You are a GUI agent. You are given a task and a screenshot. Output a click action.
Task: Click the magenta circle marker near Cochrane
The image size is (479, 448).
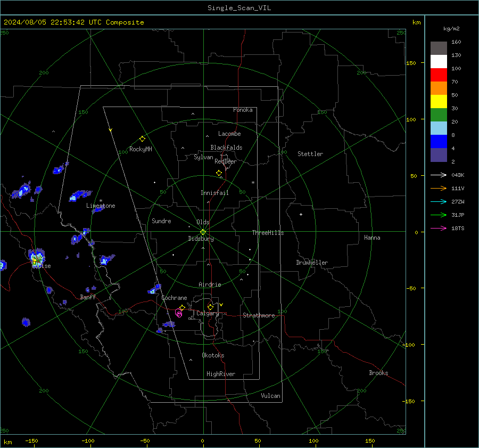(179, 313)
